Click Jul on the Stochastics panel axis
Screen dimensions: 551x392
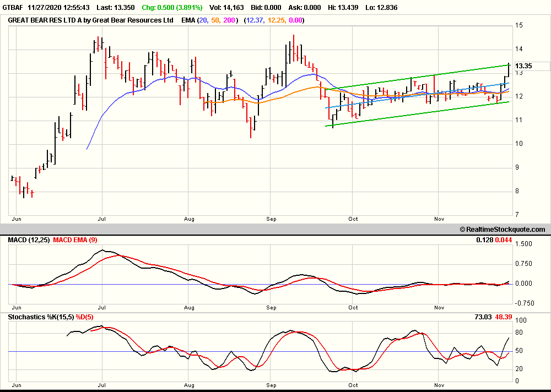coord(103,385)
